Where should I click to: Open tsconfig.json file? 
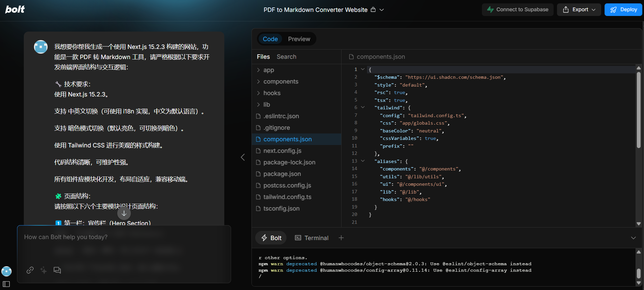(296, 209)
